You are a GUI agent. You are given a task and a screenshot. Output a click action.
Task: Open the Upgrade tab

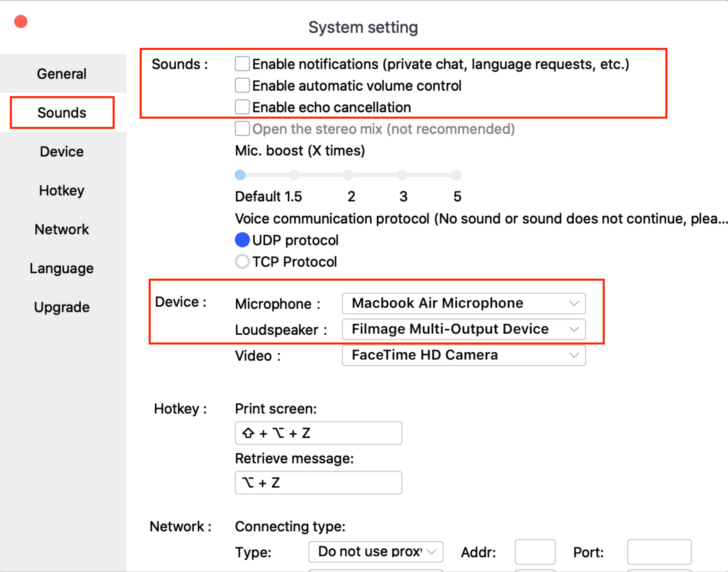62,307
